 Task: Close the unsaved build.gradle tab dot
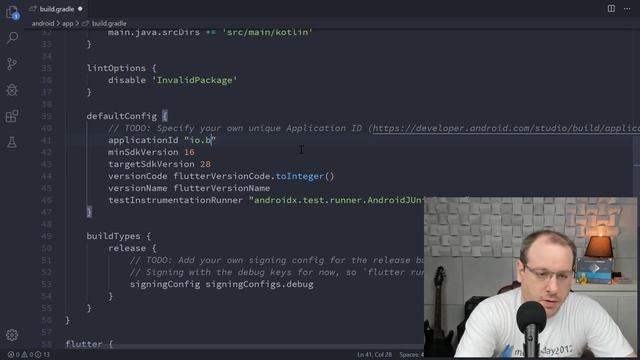pyautogui.click(x=80, y=9)
